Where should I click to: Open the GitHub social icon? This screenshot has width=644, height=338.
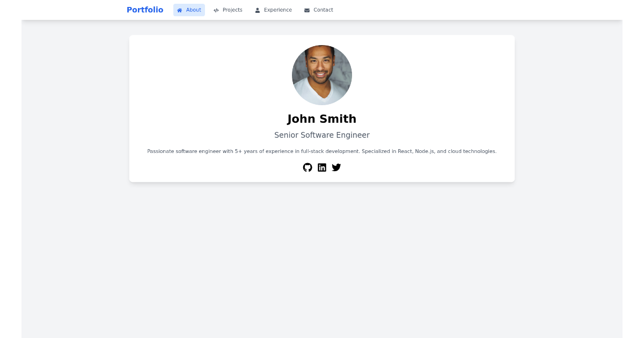pos(307,167)
